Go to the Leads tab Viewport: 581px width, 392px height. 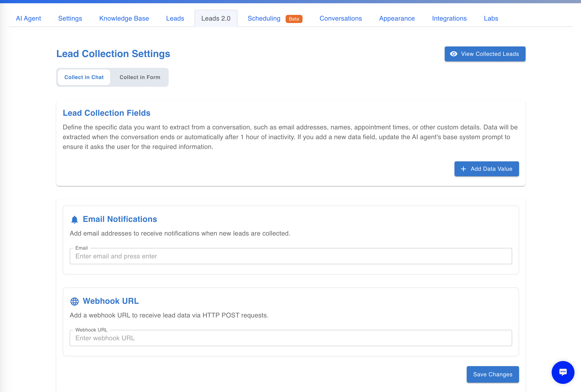tap(175, 19)
